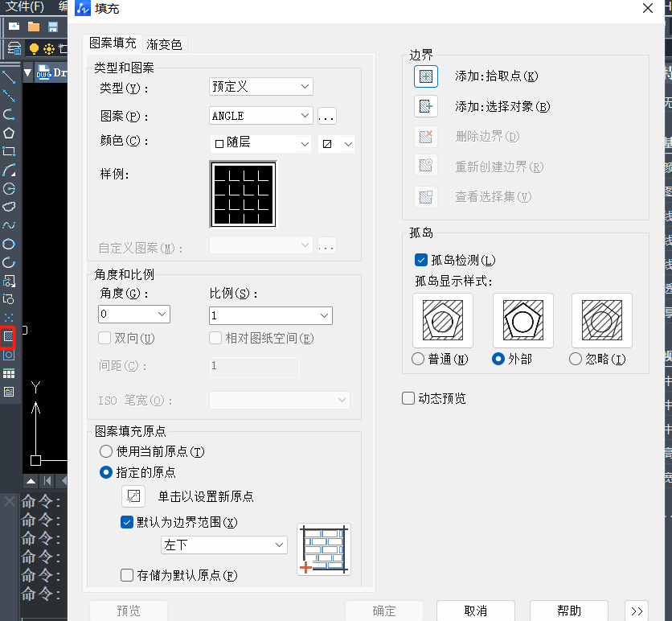Click the 添加:选择对象(B) label
Viewport: 672px width, 621px height.
pyautogui.click(x=502, y=106)
